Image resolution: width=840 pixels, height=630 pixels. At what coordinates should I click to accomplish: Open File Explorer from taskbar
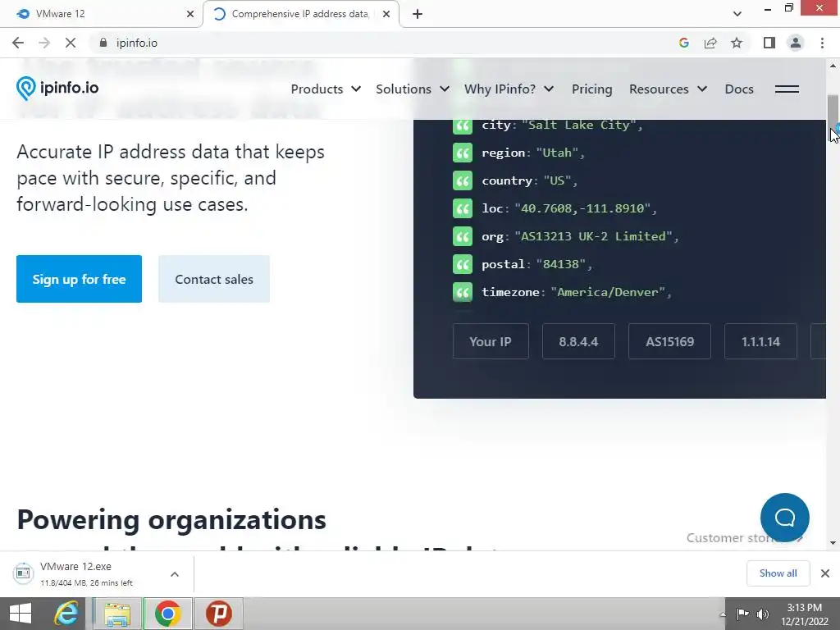tap(117, 614)
